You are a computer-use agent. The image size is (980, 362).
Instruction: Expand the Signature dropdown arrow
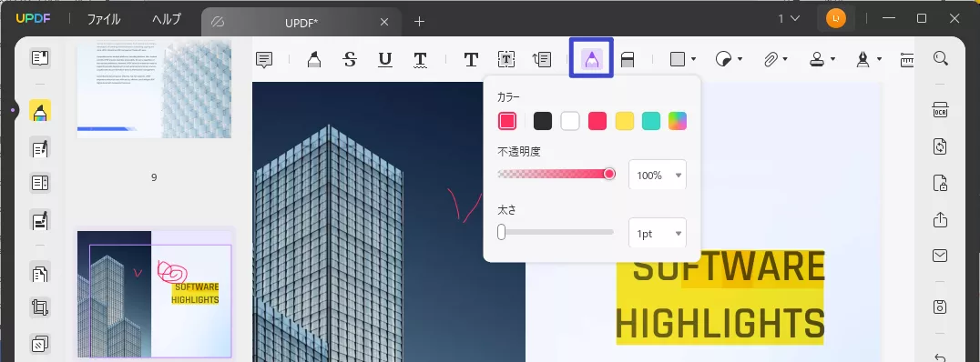(x=880, y=60)
